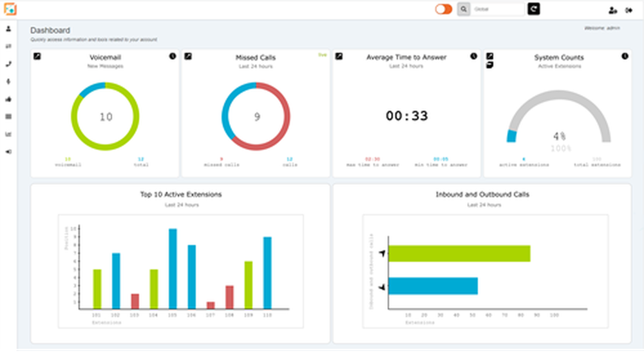Image resolution: width=644 pixels, height=352 pixels.
Task: Click the blue bar for extension 102
Action: (116, 281)
